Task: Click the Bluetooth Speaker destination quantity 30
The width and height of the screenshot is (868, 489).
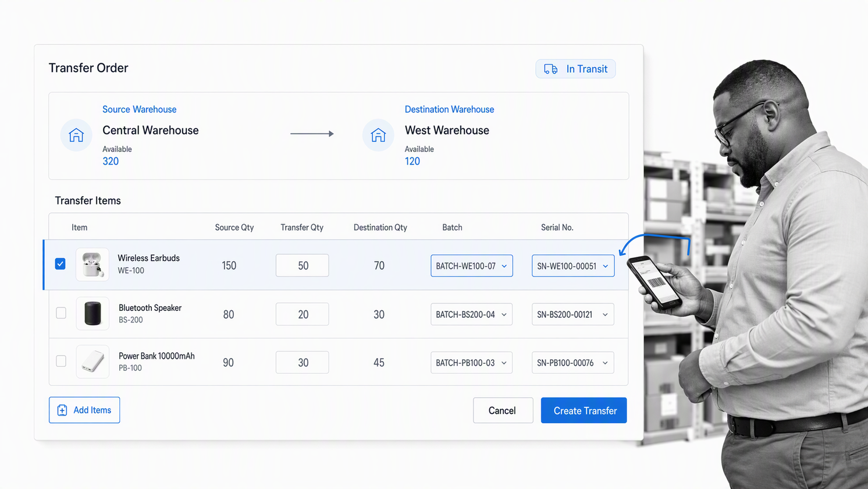Action: tap(379, 314)
